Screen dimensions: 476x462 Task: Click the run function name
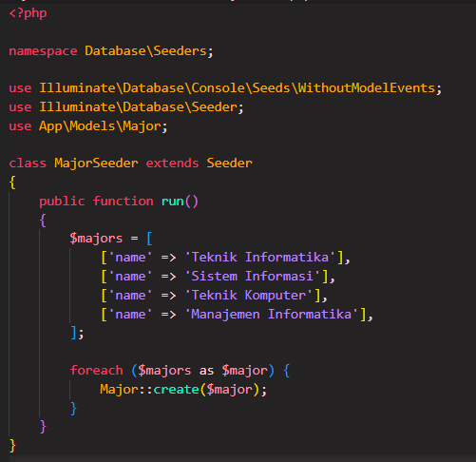[x=173, y=202]
